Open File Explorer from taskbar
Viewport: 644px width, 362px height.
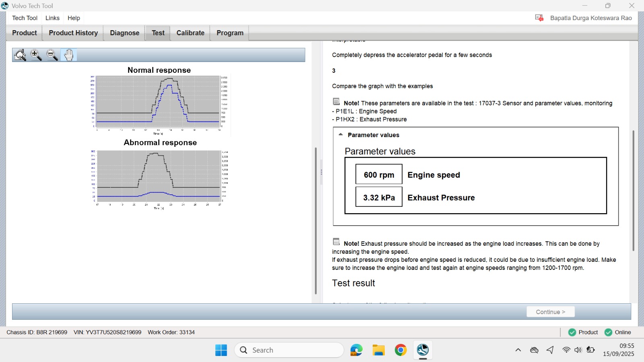coord(378,350)
